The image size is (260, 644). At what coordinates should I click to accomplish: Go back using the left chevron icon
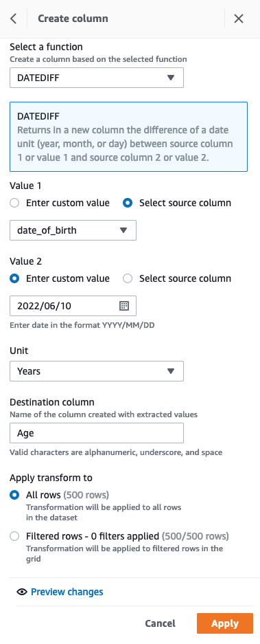click(14, 19)
